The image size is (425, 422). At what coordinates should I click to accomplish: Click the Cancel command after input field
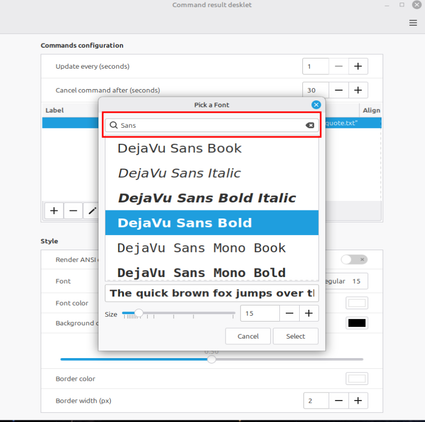click(x=316, y=90)
